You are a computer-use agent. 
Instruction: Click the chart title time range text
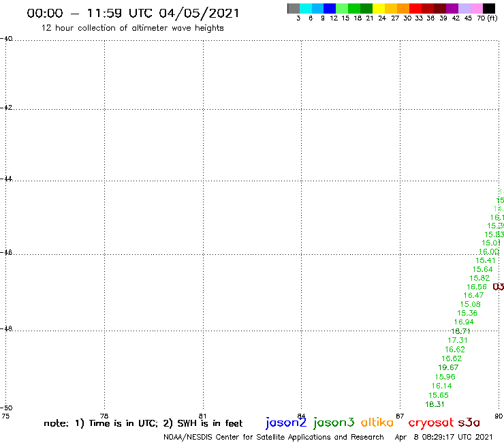coord(133,13)
